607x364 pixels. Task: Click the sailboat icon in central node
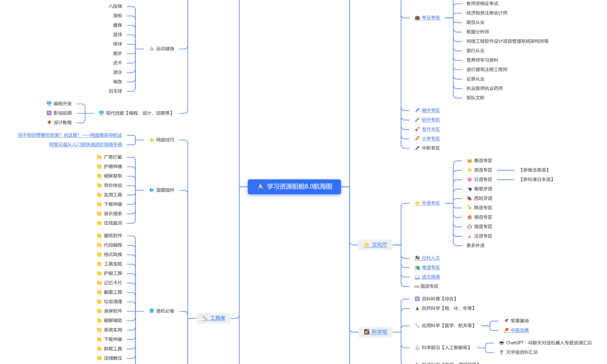260,186
